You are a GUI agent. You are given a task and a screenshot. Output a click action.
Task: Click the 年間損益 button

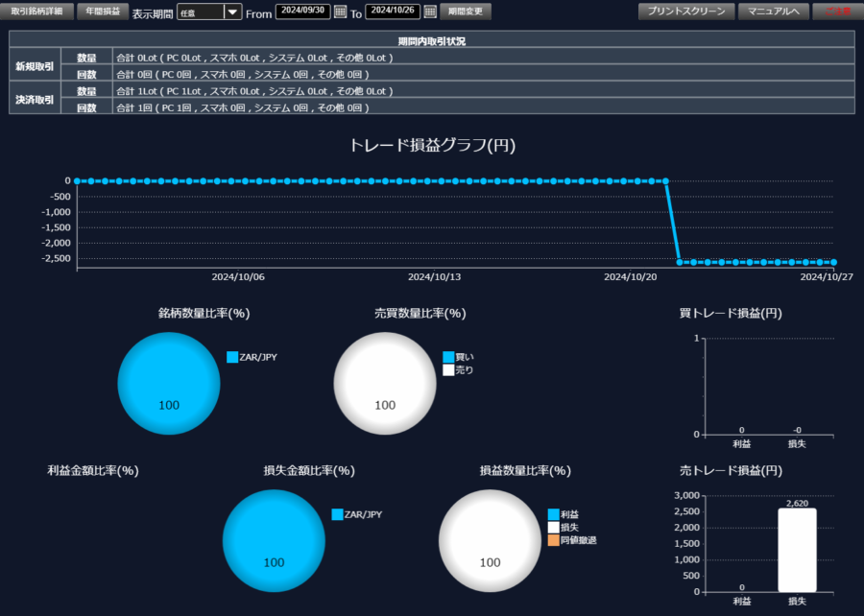103,11
